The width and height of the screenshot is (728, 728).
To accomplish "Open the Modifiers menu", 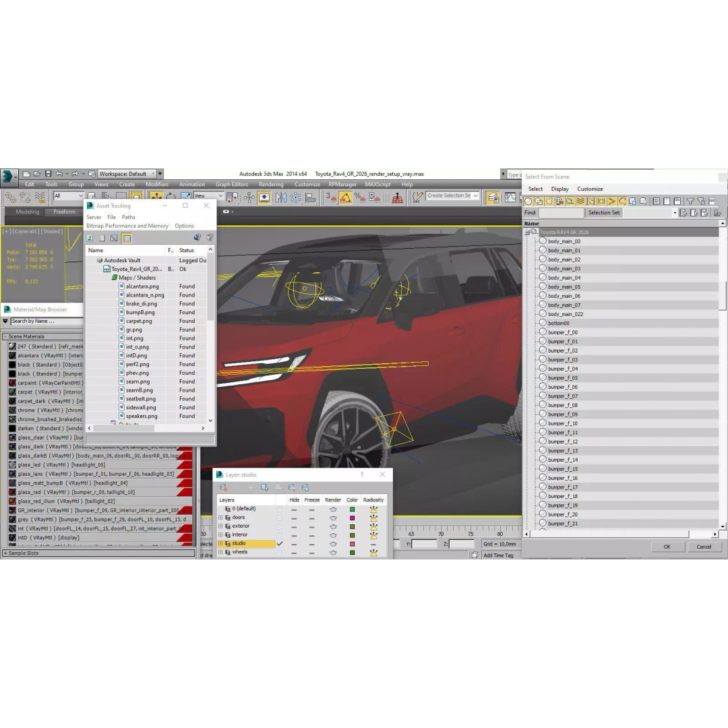I will [157, 184].
